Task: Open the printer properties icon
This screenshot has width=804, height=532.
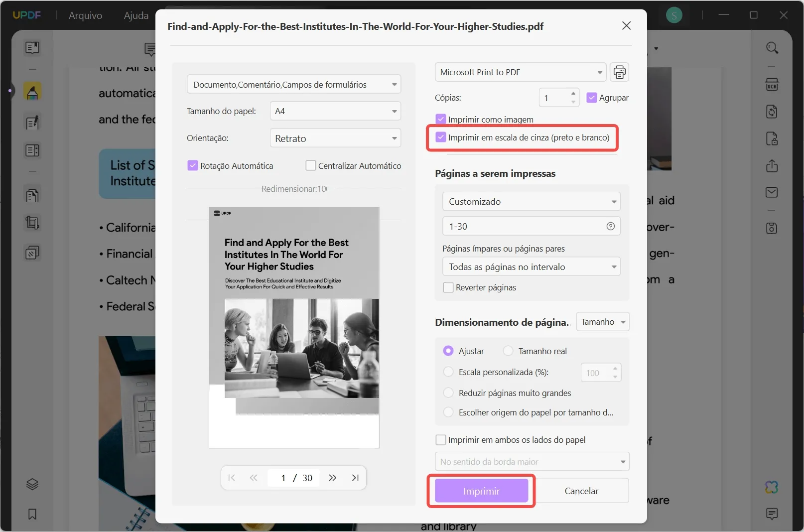Action: tap(619, 72)
